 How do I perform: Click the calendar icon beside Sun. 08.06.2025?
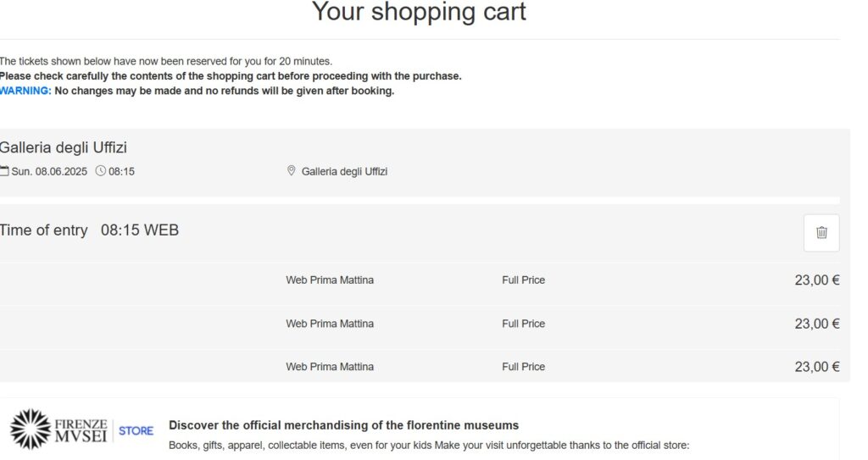tap(4, 171)
